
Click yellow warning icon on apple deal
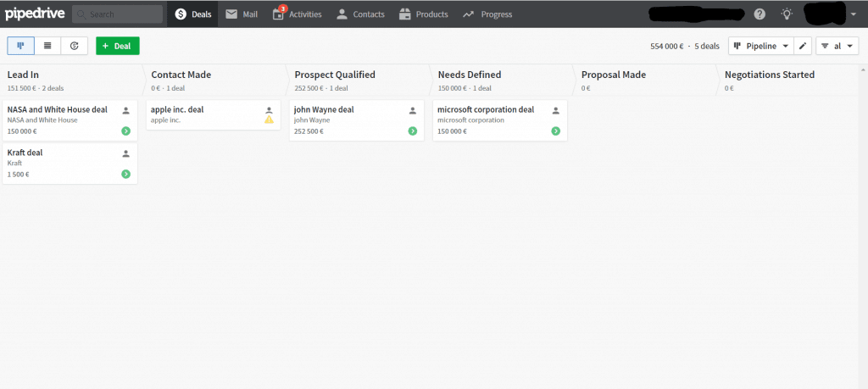pos(269,119)
